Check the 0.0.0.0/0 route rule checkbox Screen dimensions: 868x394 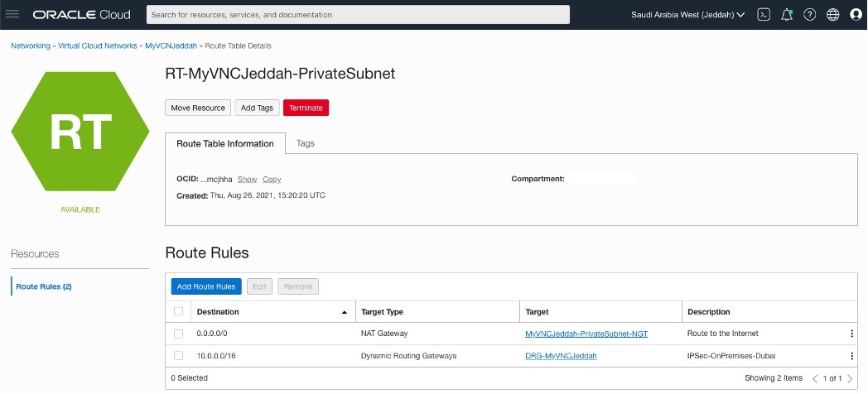point(179,334)
